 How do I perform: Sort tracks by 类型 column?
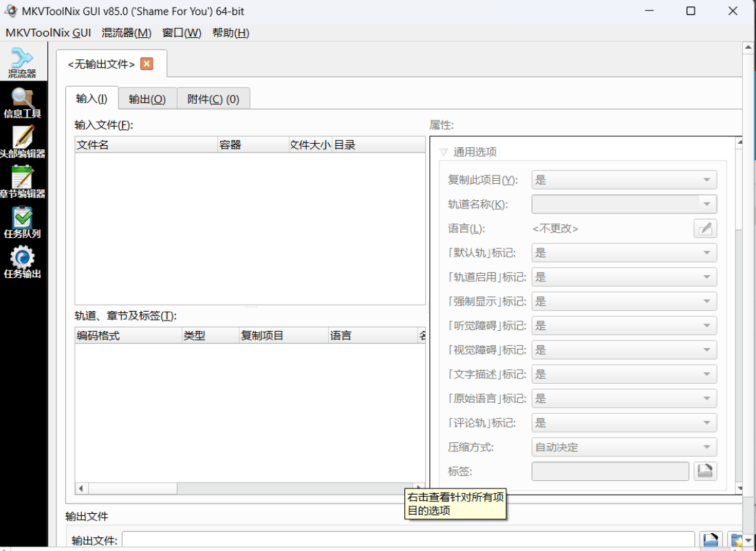tap(210, 336)
